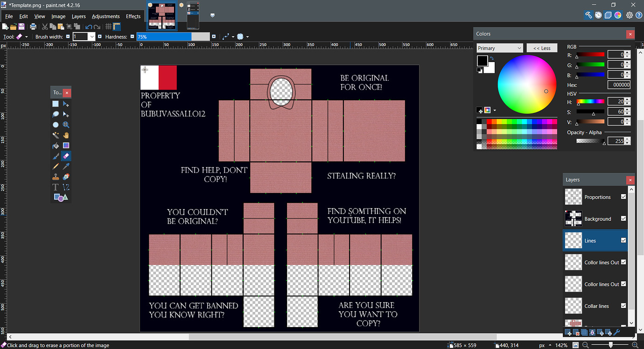
Task: Select the Lasso Select tool
Action: [x=56, y=114]
